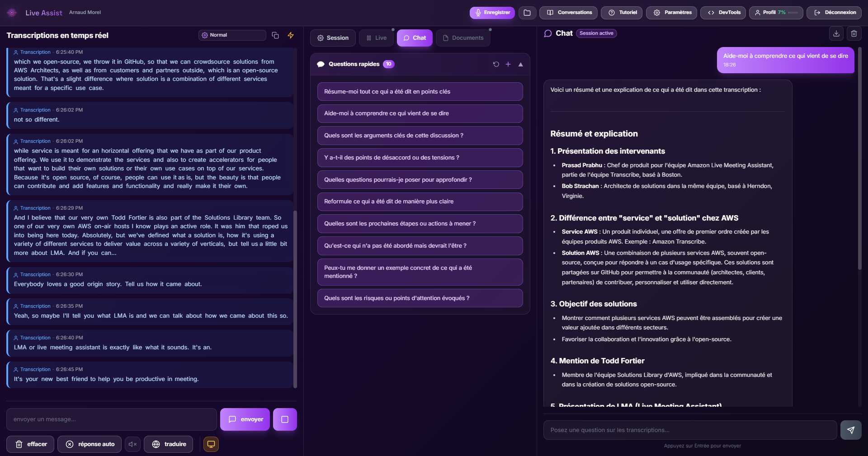Click the copy transcriptions icon
The width and height of the screenshot is (868, 456).
tap(275, 35)
